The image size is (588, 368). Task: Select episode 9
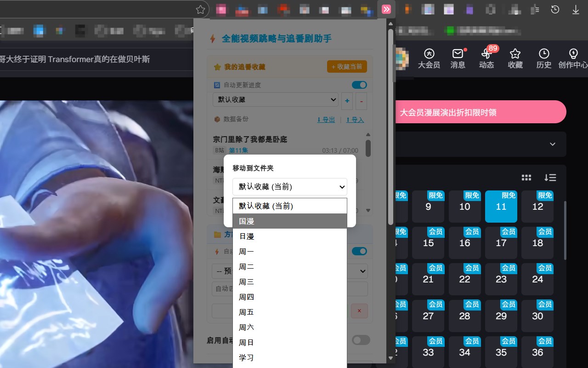(x=428, y=207)
